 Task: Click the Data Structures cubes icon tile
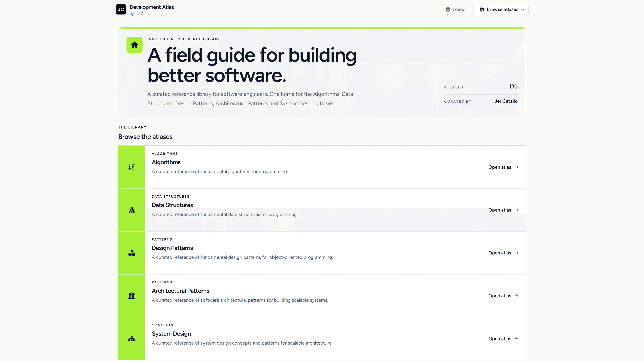[131, 210]
